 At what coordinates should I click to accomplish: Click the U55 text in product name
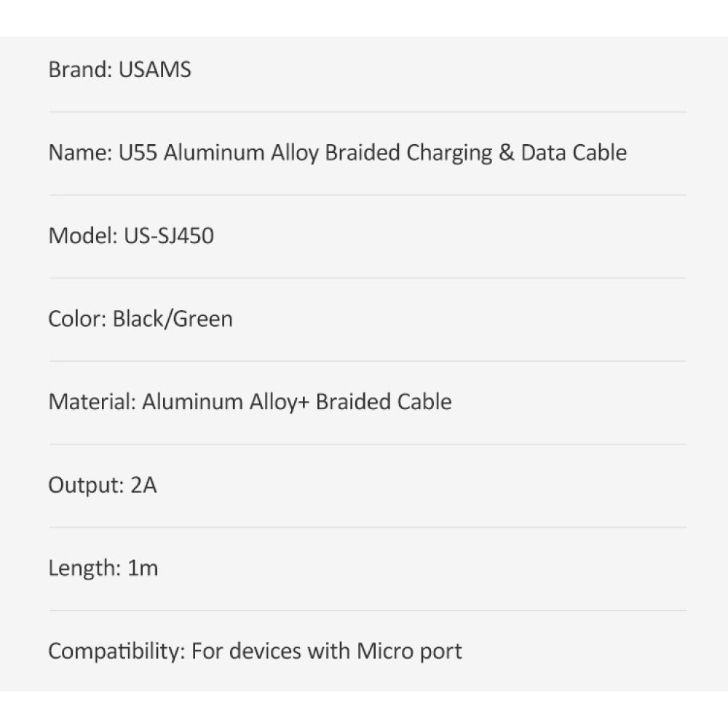(x=137, y=153)
